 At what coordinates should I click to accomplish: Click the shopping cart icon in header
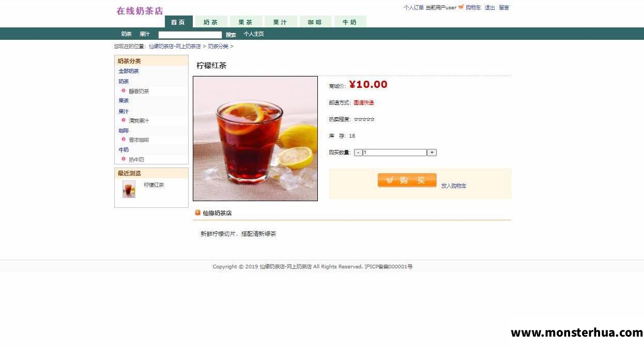pyautogui.click(x=461, y=7)
